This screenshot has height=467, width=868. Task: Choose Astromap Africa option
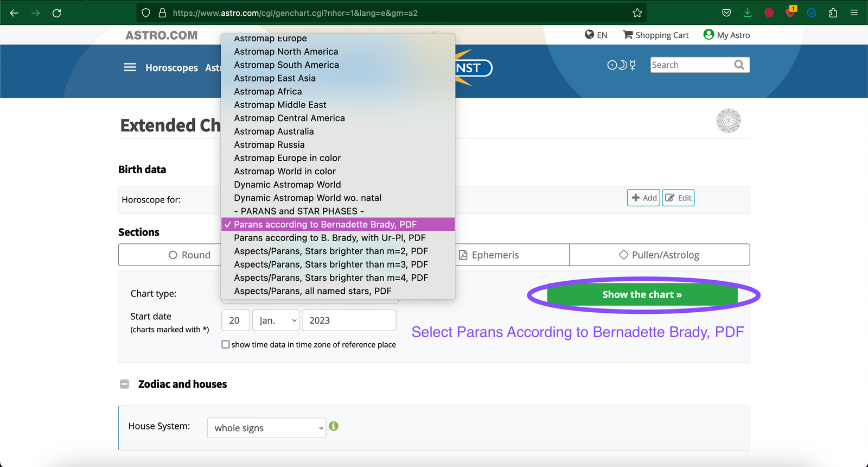pos(338,91)
